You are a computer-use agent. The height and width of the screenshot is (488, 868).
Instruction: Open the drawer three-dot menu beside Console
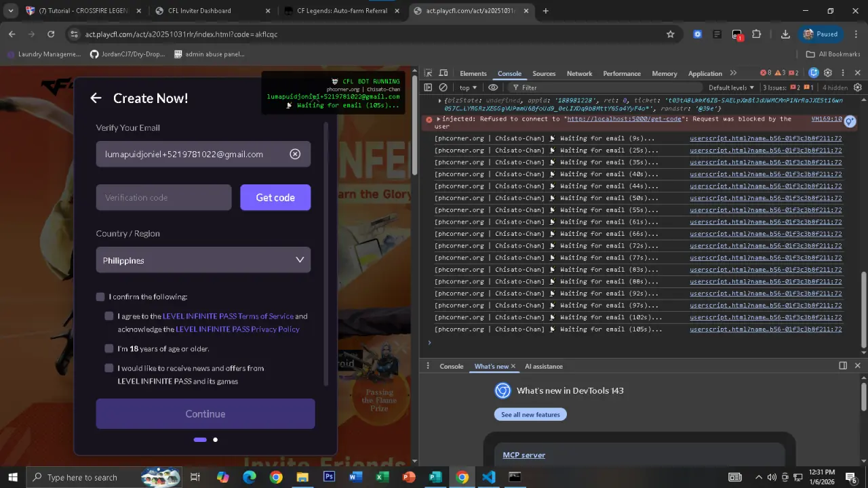(428, 366)
